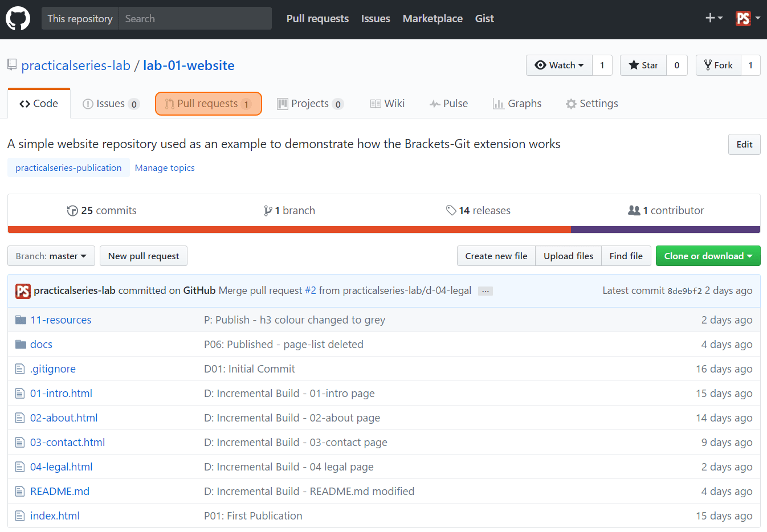This screenshot has width=767, height=532.
Task: Go to Issues in top navigation
Action: tap(376, 19)
